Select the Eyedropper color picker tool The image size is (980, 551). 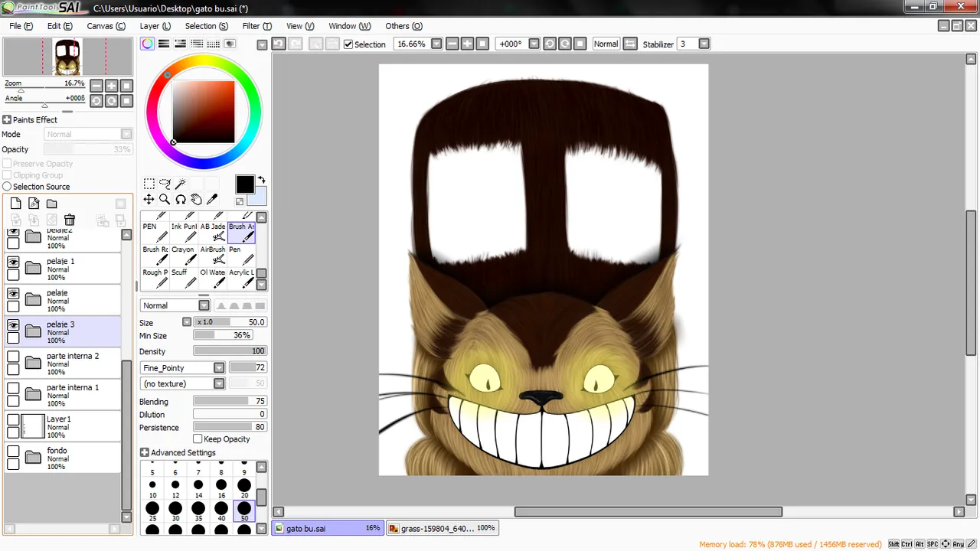coord(212,199)
